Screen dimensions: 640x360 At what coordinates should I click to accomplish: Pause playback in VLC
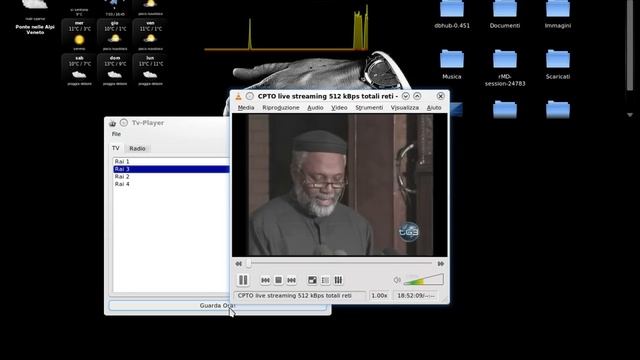[x=243, y=280]
